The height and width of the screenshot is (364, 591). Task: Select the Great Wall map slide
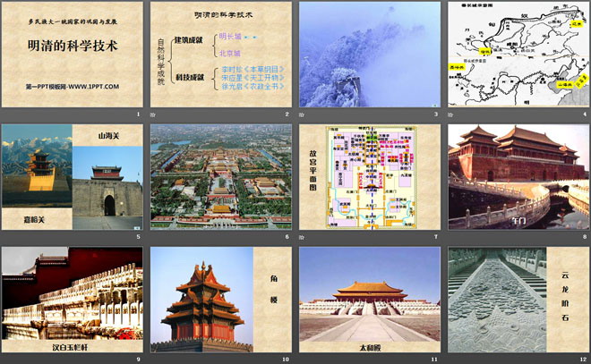(518, 54)
